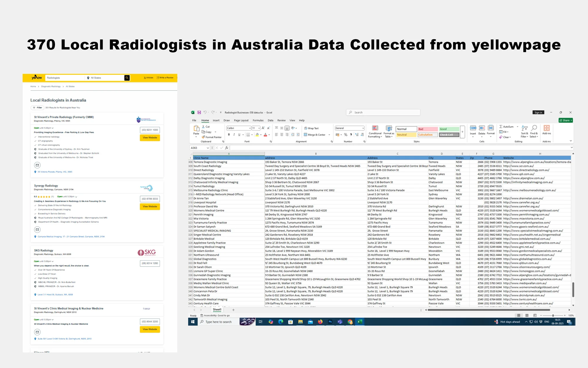Click View Website for Synergy Radiology
This screenshot has width=588, height=368.
(150, 206)
